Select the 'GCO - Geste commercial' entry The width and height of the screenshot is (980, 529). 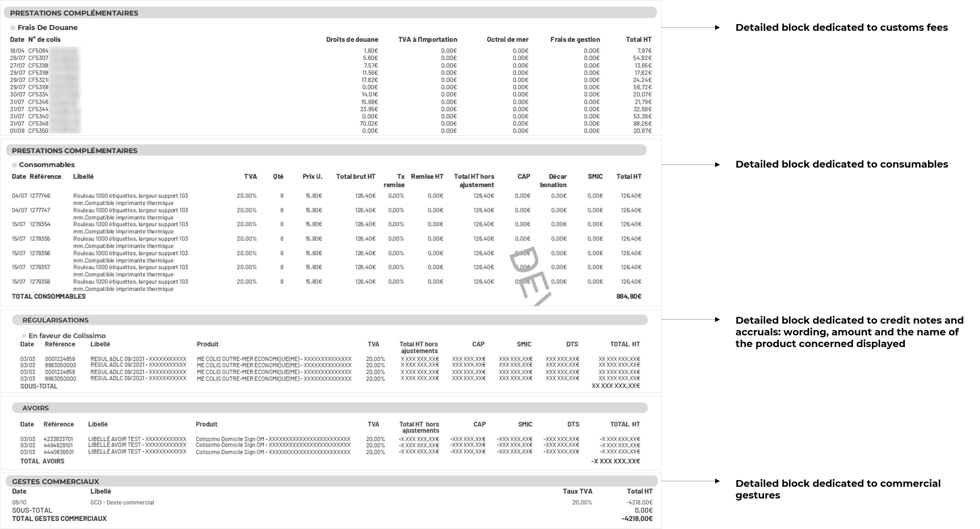coord(122,502)
